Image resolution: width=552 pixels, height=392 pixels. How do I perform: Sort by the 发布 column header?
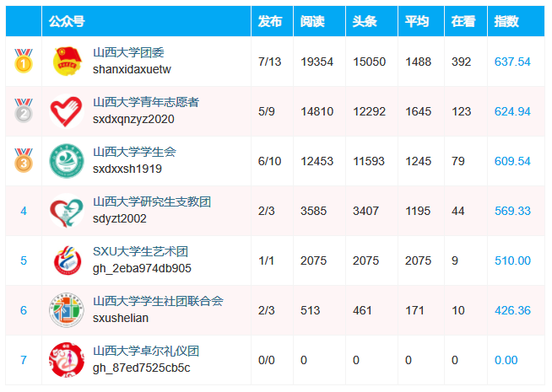pos(270,21)
